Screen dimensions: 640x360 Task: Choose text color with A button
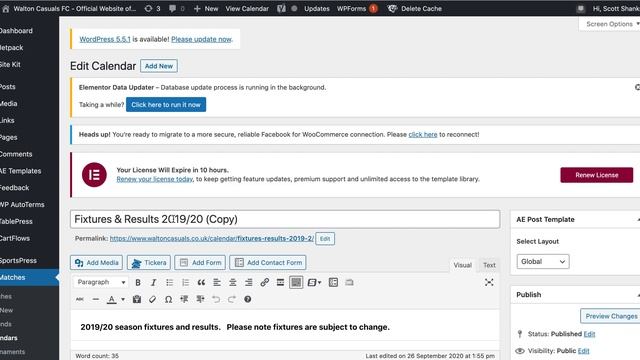pos(111,300)
